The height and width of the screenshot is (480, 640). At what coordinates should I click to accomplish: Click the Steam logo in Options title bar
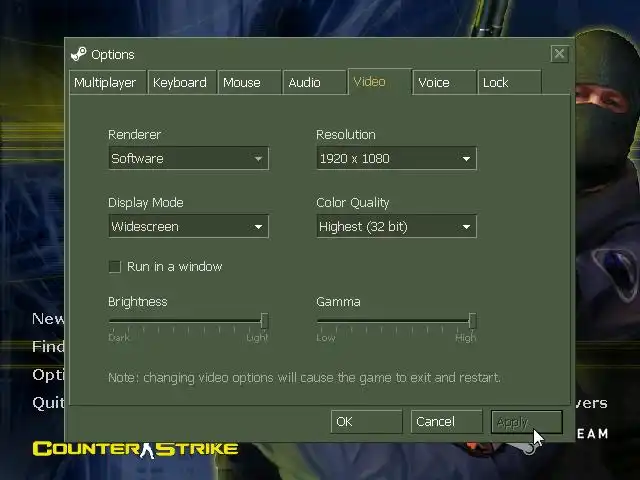(79, 54)
